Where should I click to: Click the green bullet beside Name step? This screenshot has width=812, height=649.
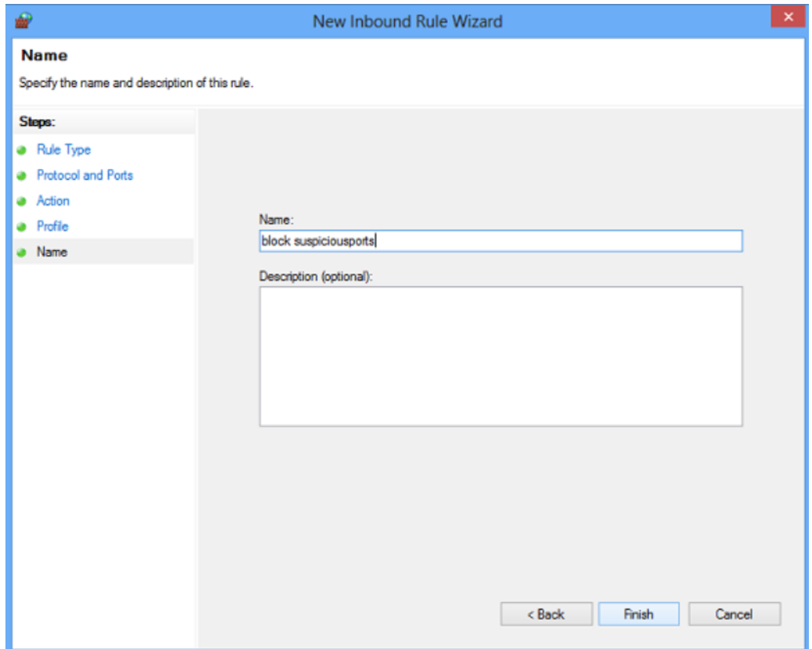tap(21, 253)
